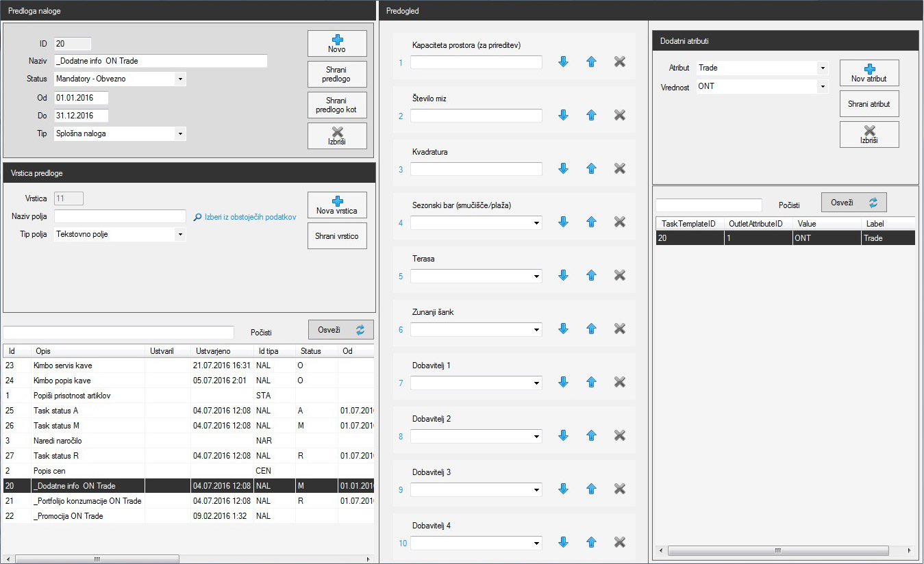Click Izberi iz obstoječih podatkov link

(x=245, y=217)
